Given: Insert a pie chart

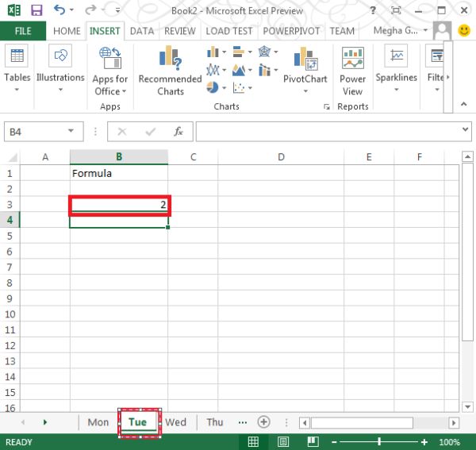Looking at the screenshot, I should coord(213,88).
